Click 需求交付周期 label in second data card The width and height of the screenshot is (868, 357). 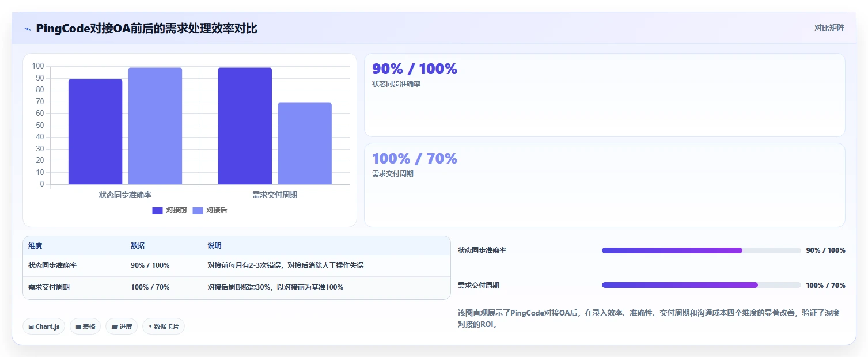point(393,174)
